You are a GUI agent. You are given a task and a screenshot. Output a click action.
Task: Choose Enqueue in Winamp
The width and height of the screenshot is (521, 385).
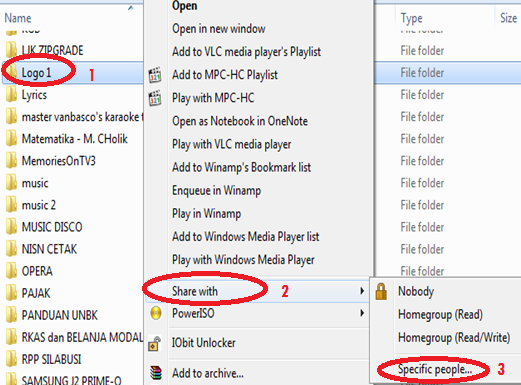click(217, 191)
